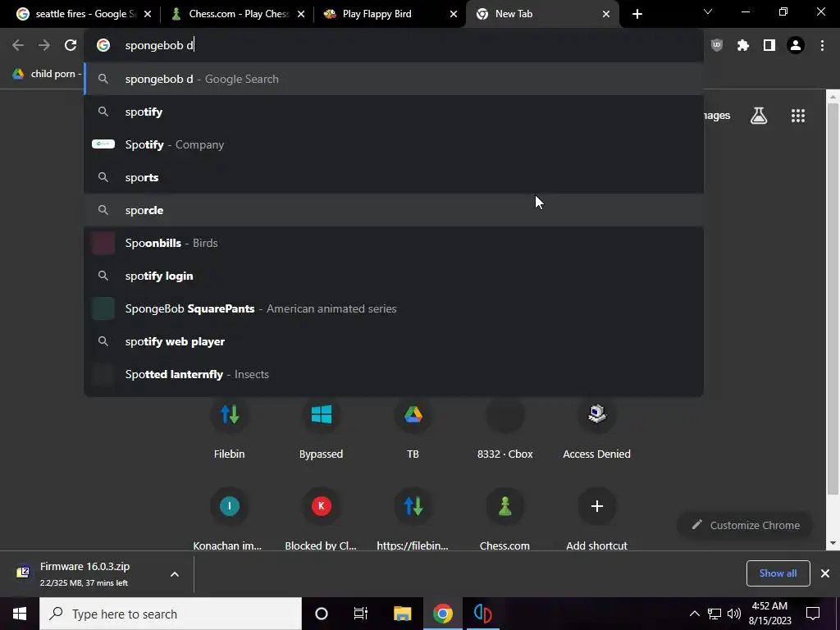Open the Bypassed shortcut tile
This screenshot has height=630, width=840.
[321, 429]
